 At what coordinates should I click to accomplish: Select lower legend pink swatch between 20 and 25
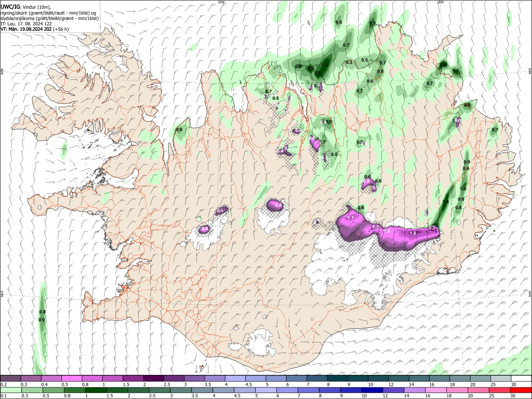point(478,390)
